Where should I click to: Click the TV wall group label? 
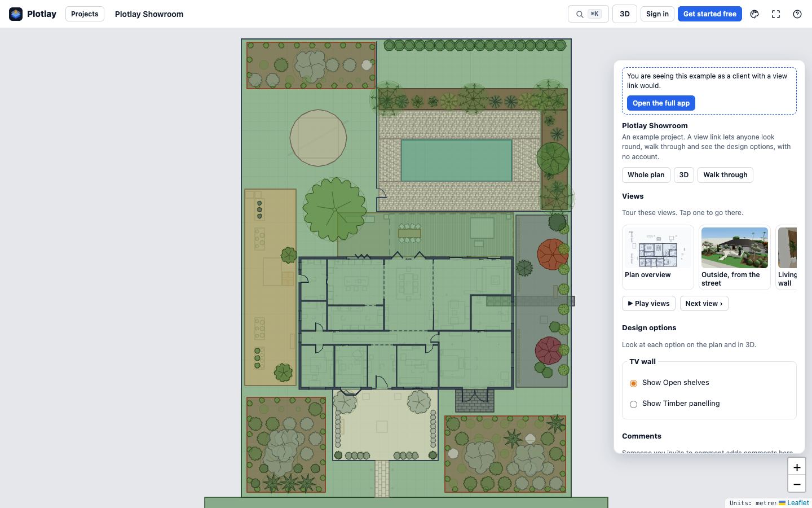643,362
